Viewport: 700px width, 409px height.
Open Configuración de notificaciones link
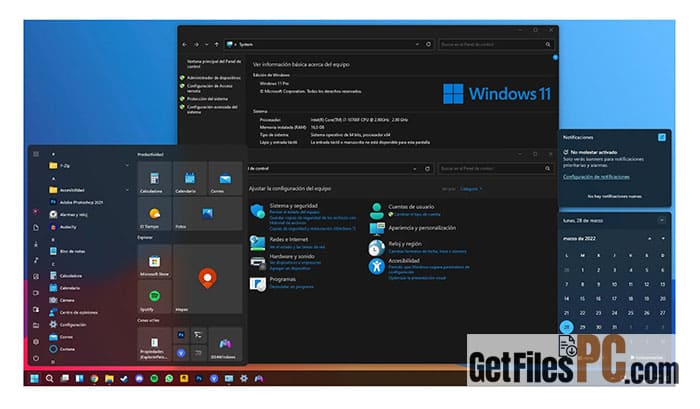[596, 177]
